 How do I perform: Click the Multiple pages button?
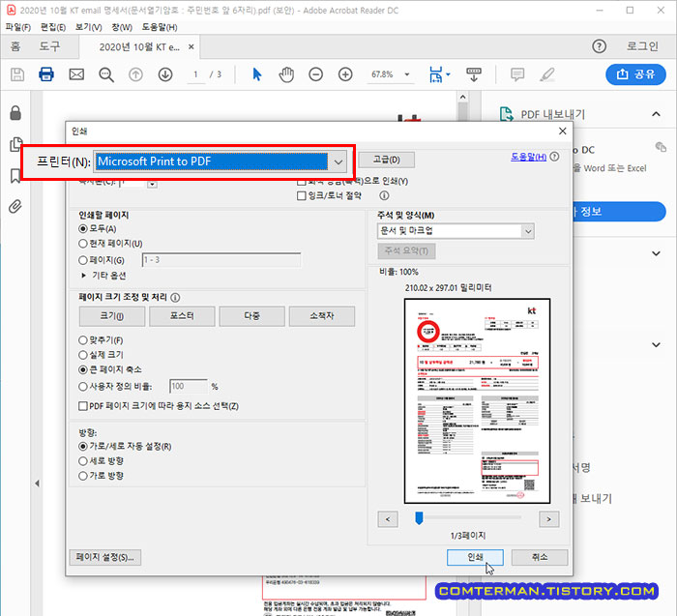click(x=251, y=316)
